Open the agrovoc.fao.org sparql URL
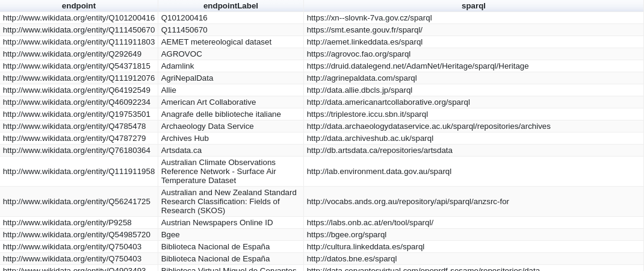The width and height of the screenshot is (644, 271). (359, 54)
